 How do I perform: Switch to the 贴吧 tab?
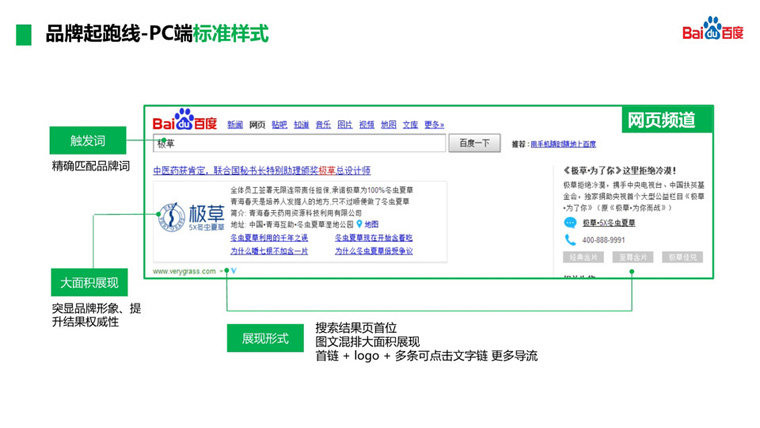279,125
